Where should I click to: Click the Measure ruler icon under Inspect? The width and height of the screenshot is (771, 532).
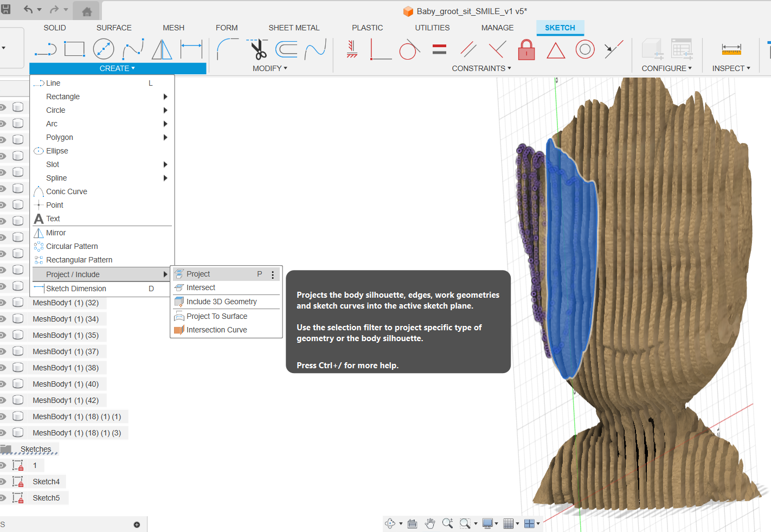[731, 49]
